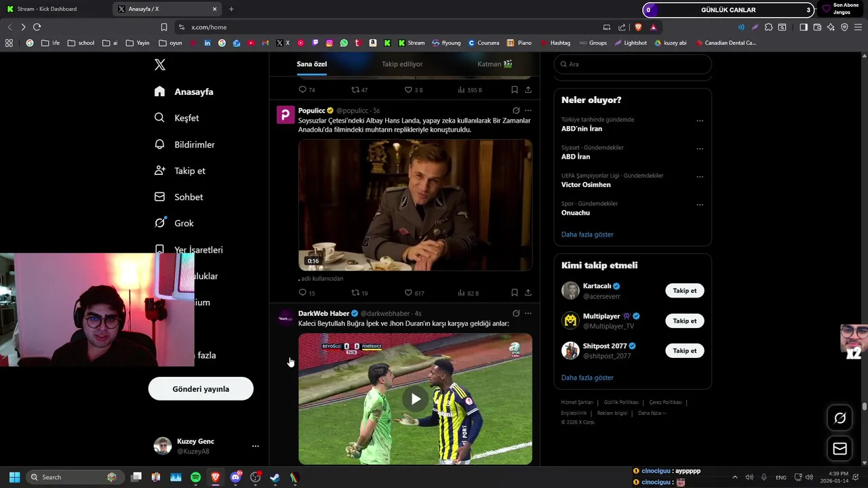The width and height of the screenshot is (868, 488).
Task: Play the DarkWeb Haber football video
Action: click(415, 399)
